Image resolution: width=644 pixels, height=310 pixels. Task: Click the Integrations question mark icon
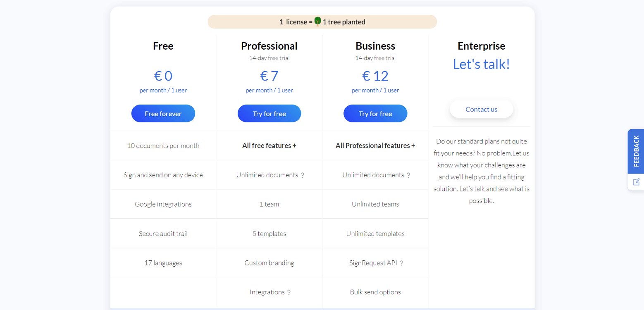coord(289,293)
